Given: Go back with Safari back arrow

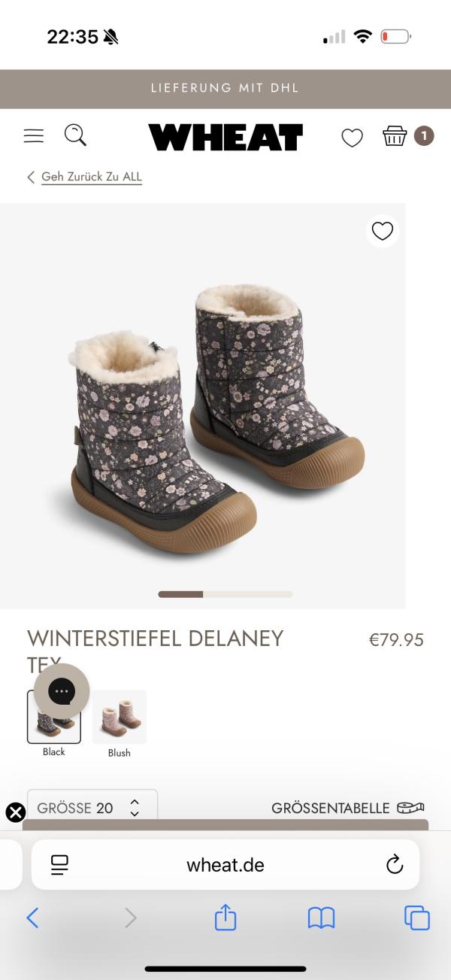Looking at the screenshot, I should tap(32, 918).
